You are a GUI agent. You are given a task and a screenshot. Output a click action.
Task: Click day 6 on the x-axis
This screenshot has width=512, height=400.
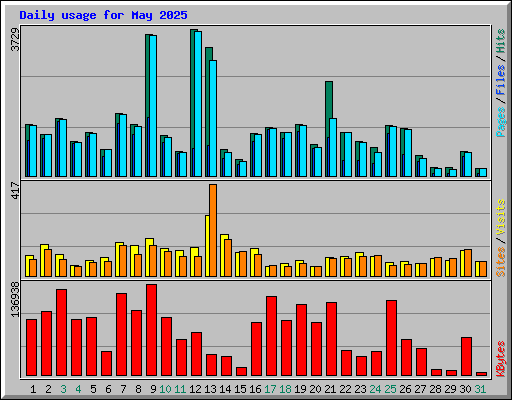coord(108,389)
